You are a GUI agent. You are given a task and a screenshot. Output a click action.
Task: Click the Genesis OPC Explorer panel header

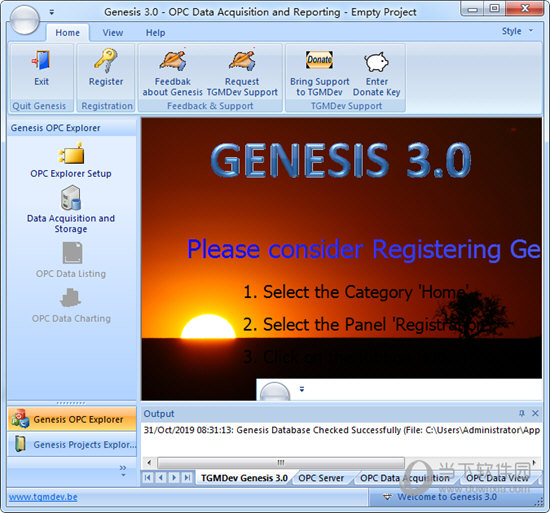click(x=72, y=128)
